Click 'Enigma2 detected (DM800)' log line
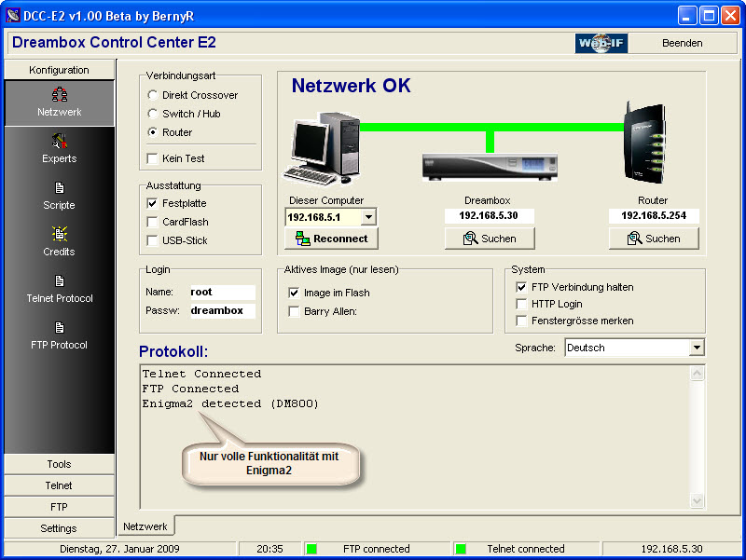The image size is (746, 560). click(x=230, y=403)
